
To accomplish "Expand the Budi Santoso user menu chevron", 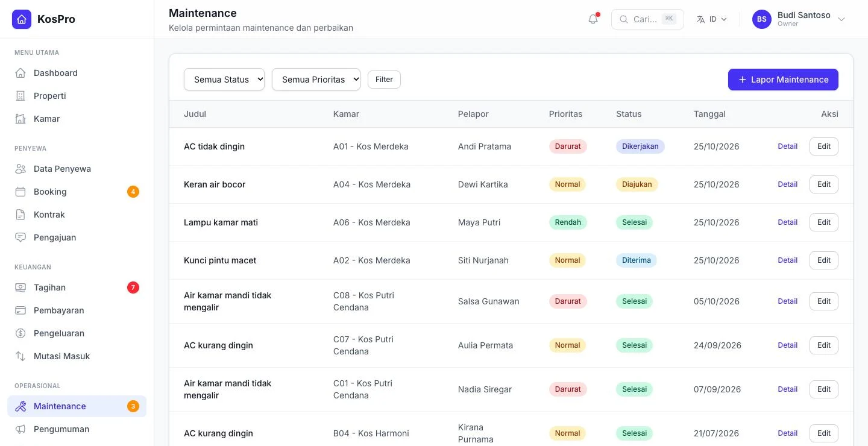I will click(x=841, y=19).
